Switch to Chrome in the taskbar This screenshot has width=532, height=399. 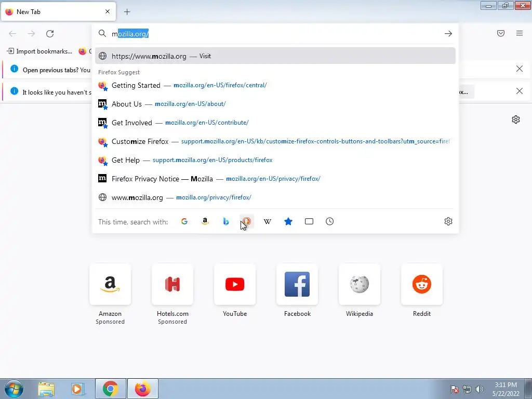coord(111,389)
